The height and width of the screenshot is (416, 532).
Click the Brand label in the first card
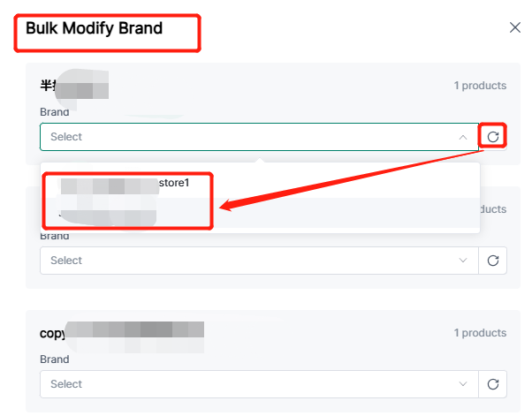(54, 112)
